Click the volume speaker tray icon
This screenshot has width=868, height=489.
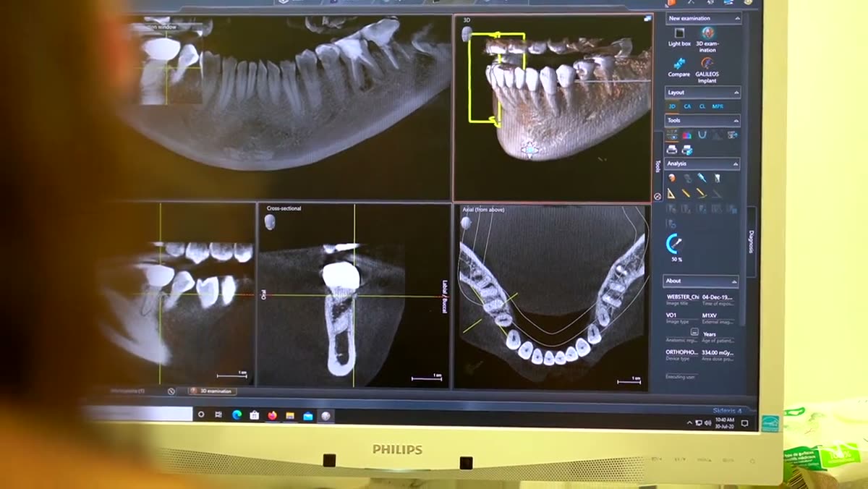(707, 423)
